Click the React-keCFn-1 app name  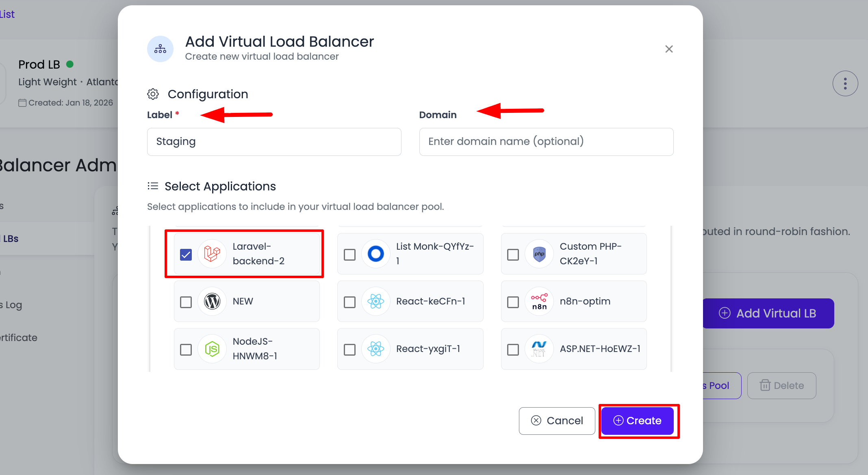point(430,301)
